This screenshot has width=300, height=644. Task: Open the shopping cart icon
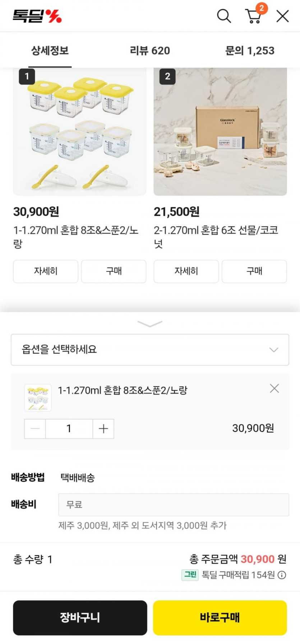coord(254,16)
